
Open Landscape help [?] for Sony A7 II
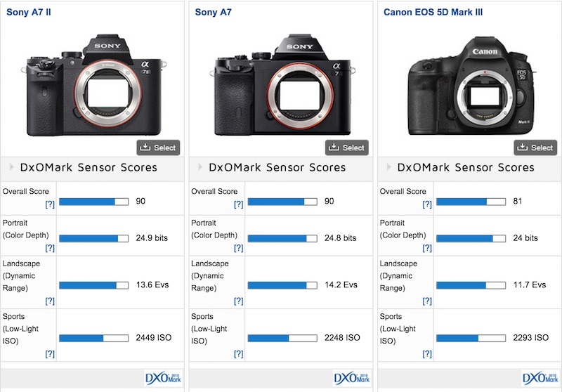click(50, 301)
